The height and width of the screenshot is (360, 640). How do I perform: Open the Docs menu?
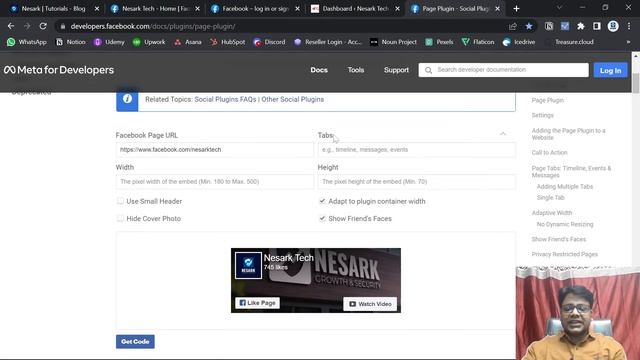click(319, 70)
